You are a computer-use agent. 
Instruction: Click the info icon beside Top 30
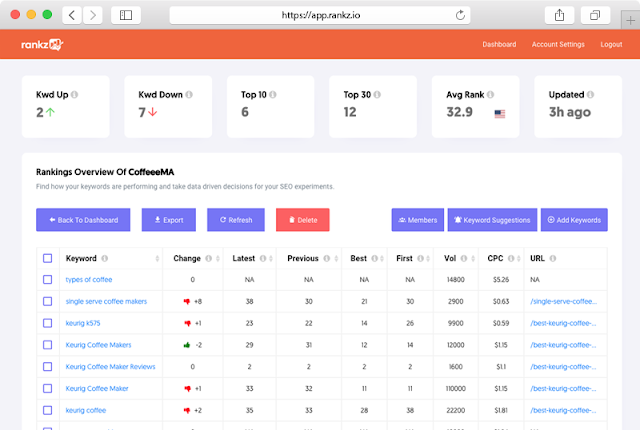pos(377,95)
